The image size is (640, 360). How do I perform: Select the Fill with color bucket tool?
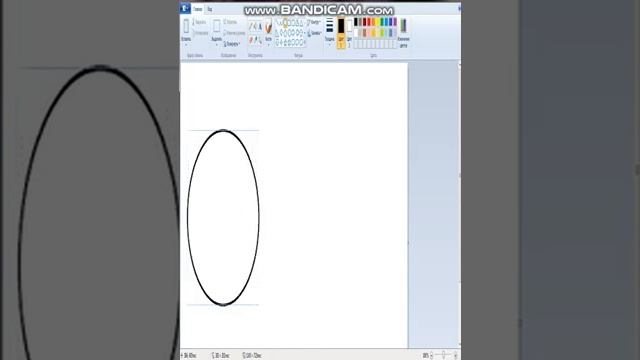click(x=256, y=27)
